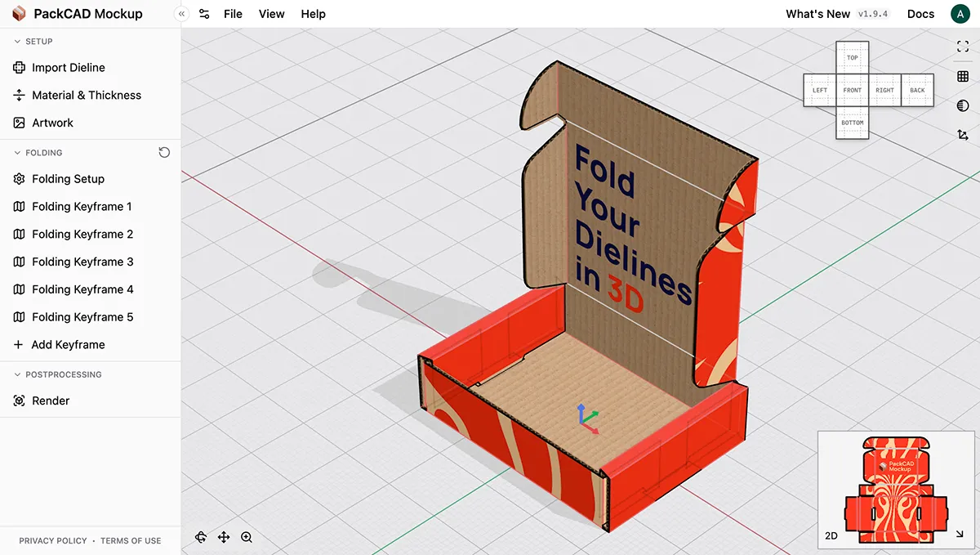This screenshot has width=980, height=555.
Task: Click the Folding Setup gear icon
Action: tap(20, 179)
